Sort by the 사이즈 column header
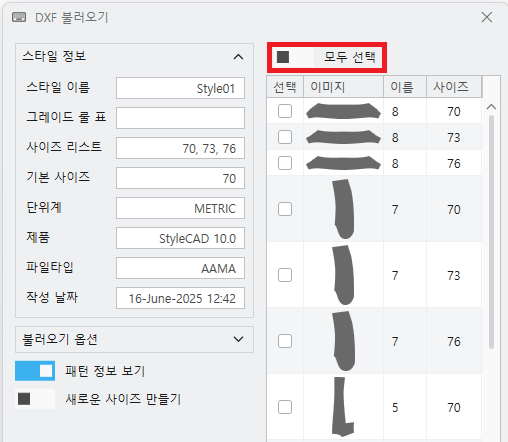Image resolution: width=508 pixels, height=442 pixels. tap(454, 87)
